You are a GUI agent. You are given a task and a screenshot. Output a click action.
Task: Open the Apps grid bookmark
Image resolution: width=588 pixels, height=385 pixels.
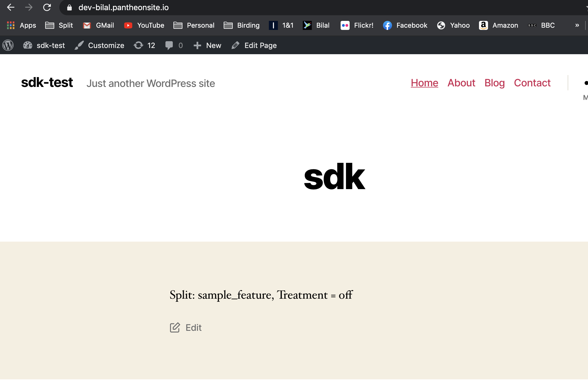[21, 25]
